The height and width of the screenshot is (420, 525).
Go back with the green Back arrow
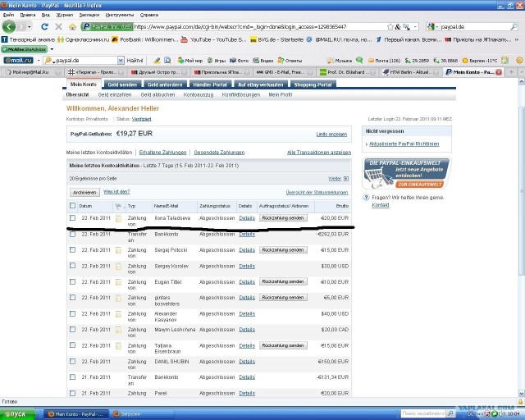tap(9, 26)
